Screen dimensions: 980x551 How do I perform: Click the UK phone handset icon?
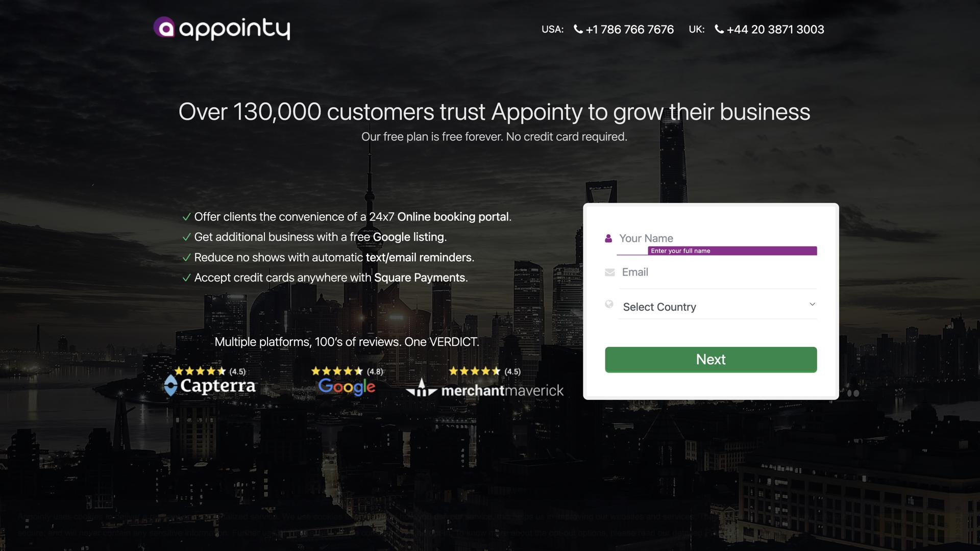point(719,29)
